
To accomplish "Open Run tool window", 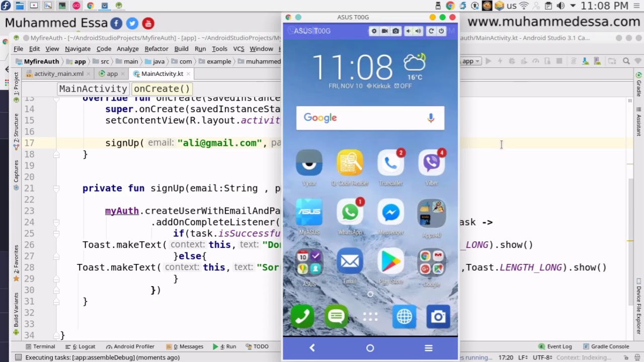I will point(224,346).
